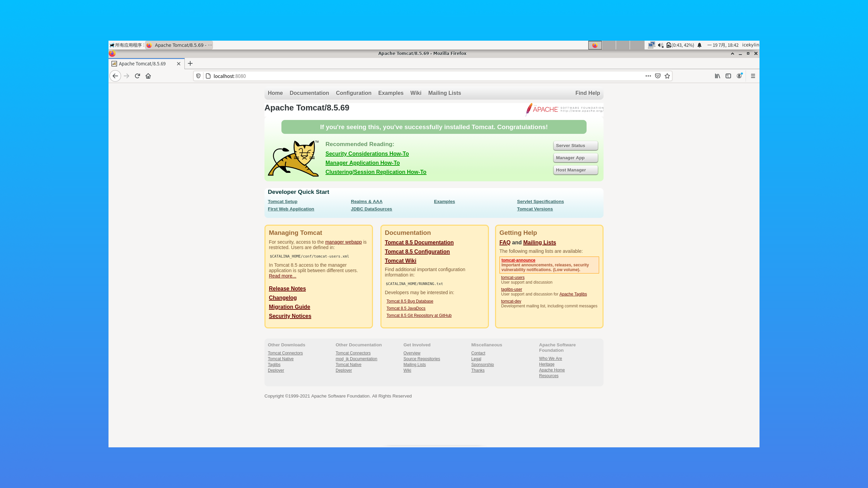Image resolution: width=868 pixels, height=488 pixels.
Task: Click the Apache feather logo
Action: [x=565, y=109]
